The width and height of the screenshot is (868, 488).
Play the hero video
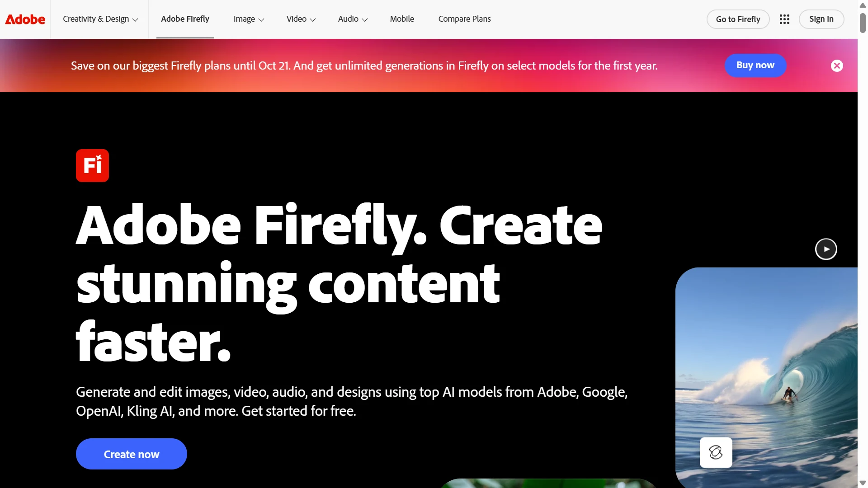pos(826,249)
